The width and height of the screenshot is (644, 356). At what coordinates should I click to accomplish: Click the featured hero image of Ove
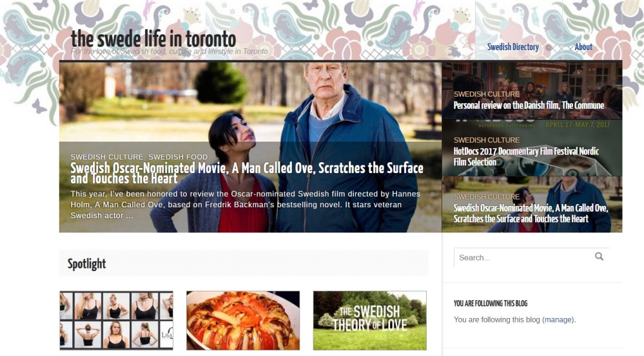pyautogui.click(x=251, y=102)
